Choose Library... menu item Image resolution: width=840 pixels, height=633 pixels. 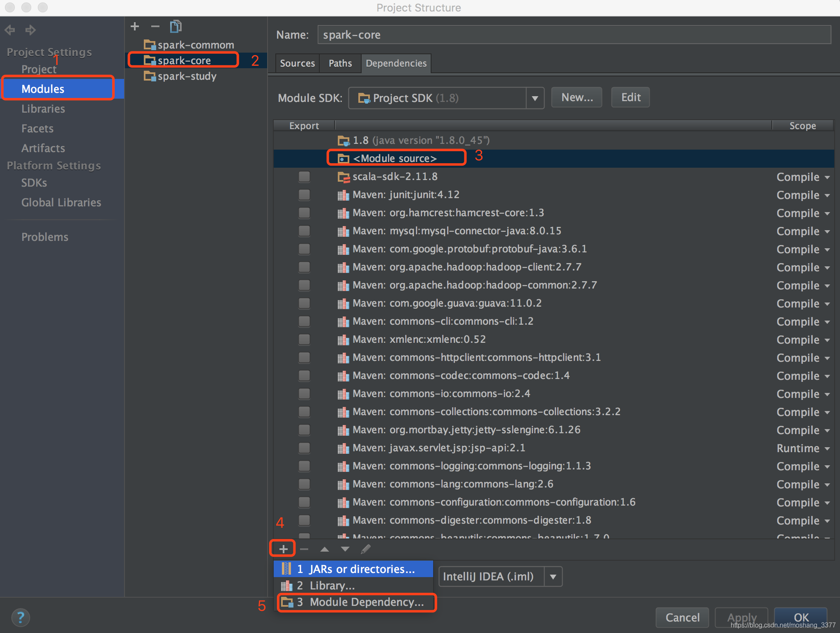pos(353,585)
